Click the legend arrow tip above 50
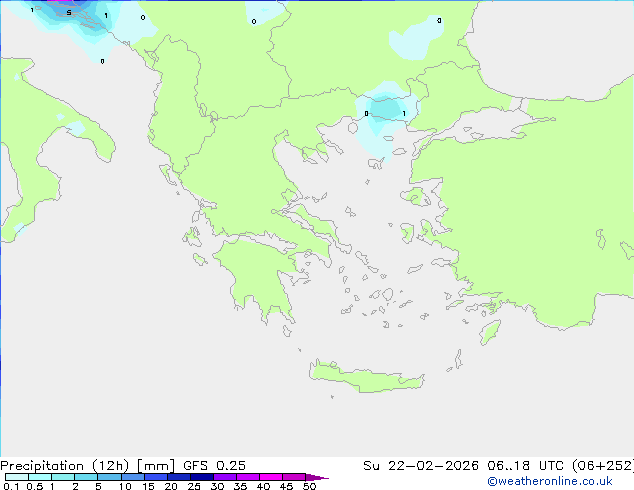 (317, 477)
